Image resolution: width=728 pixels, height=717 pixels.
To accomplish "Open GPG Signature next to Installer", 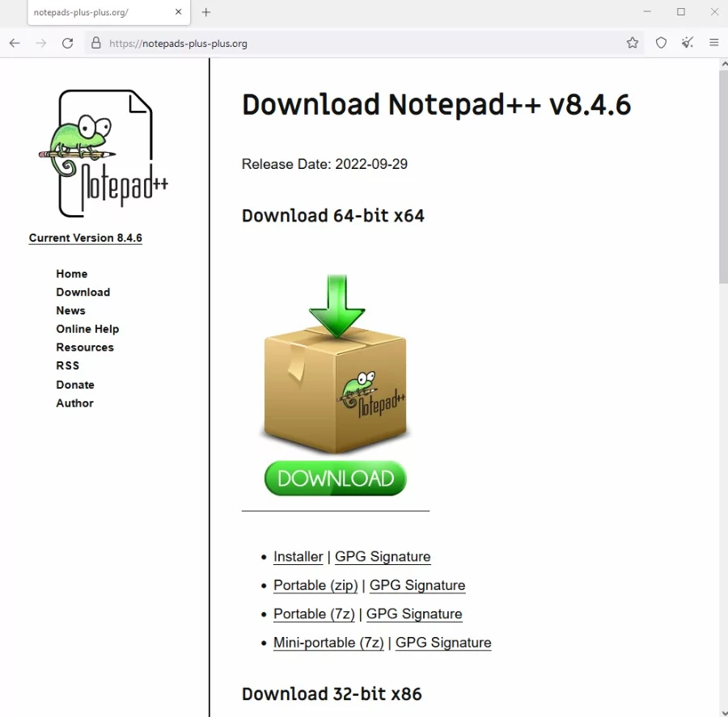I will [383, 556].
